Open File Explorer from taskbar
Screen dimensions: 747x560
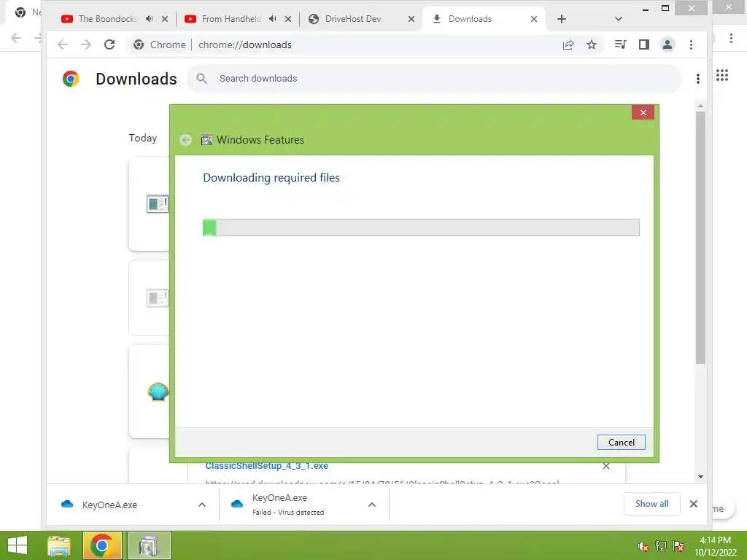[x=59, y=545]
